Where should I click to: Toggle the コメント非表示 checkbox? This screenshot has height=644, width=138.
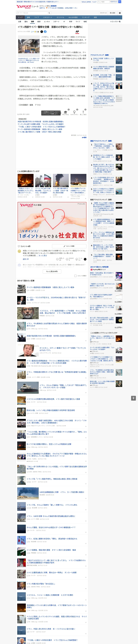(x=75, y=276)
